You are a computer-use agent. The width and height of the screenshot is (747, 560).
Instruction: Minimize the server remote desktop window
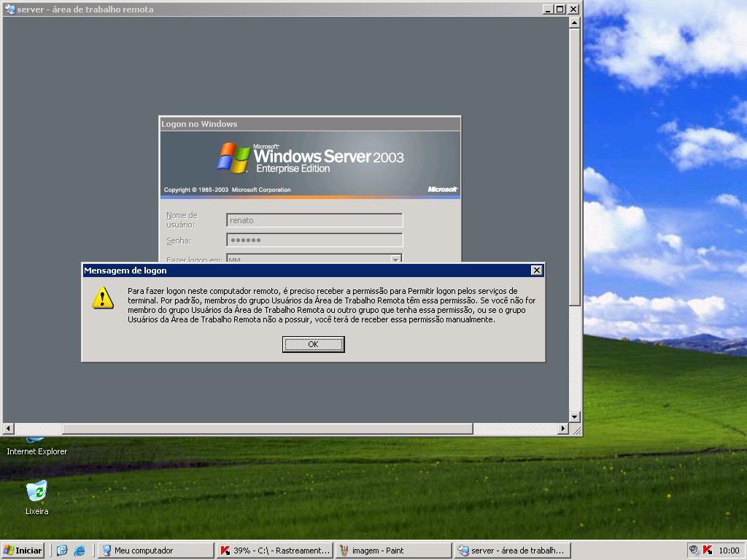548,9
